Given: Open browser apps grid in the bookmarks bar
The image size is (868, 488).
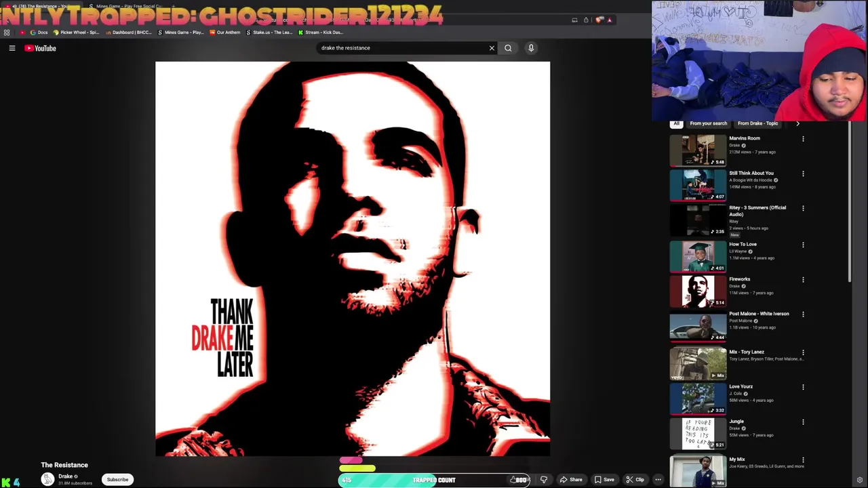Looking at the screenshot, I should tap(7, 33).
